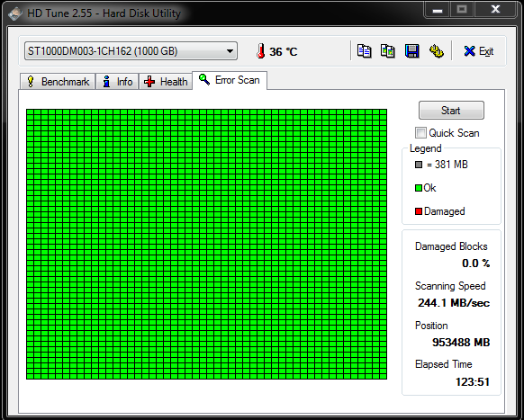This screenshot has height=420, width=524.
Task: Click the gray block-size legend square
Action: [x=419, y=165]
